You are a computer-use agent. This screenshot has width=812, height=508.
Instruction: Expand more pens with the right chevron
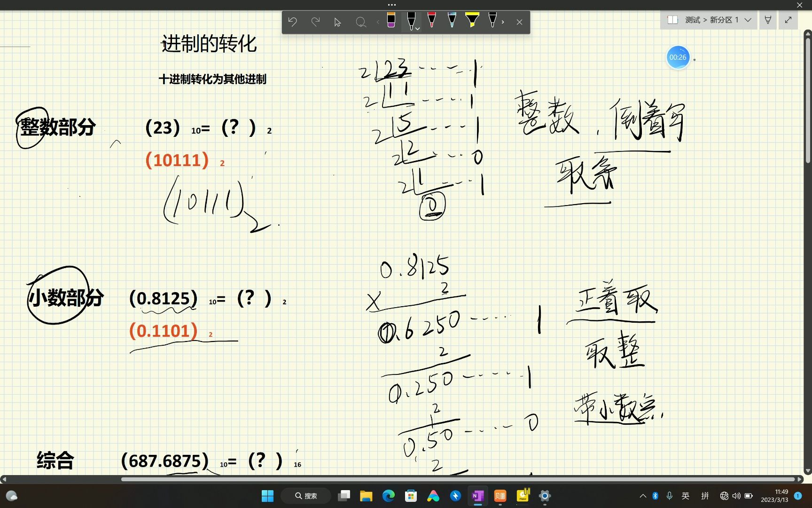pos(503,22)
